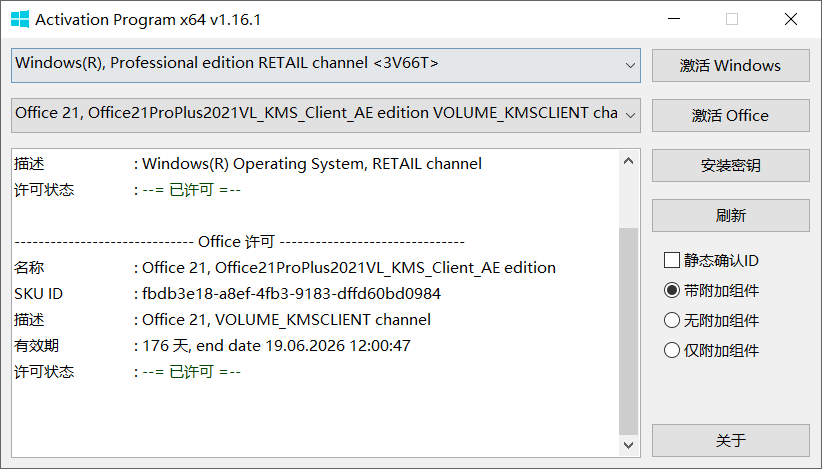Click the 刷新 refresh button
This screenshot has height=469, width=822.
coord(730,215)
